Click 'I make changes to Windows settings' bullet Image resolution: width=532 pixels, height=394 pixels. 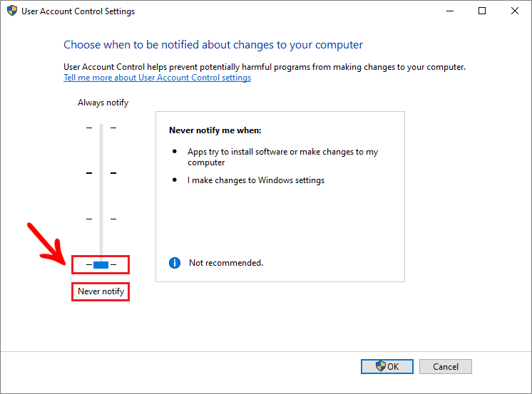[256, 180]
